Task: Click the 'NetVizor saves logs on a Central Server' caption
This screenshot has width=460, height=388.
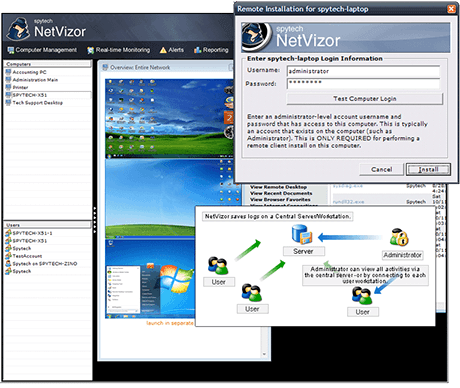Action: [278, 217]
